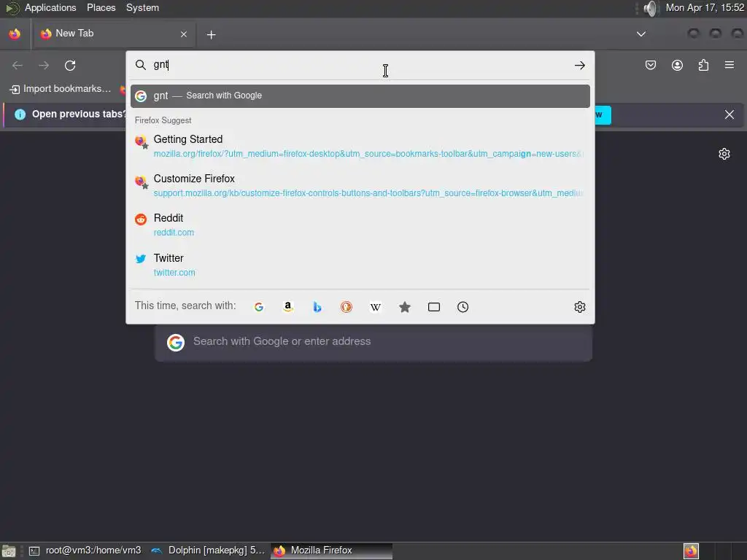Open new tab page personalize gear
The height and width of the screenshot is (560, 747).
pyautogui.click(x=724, y=154)
